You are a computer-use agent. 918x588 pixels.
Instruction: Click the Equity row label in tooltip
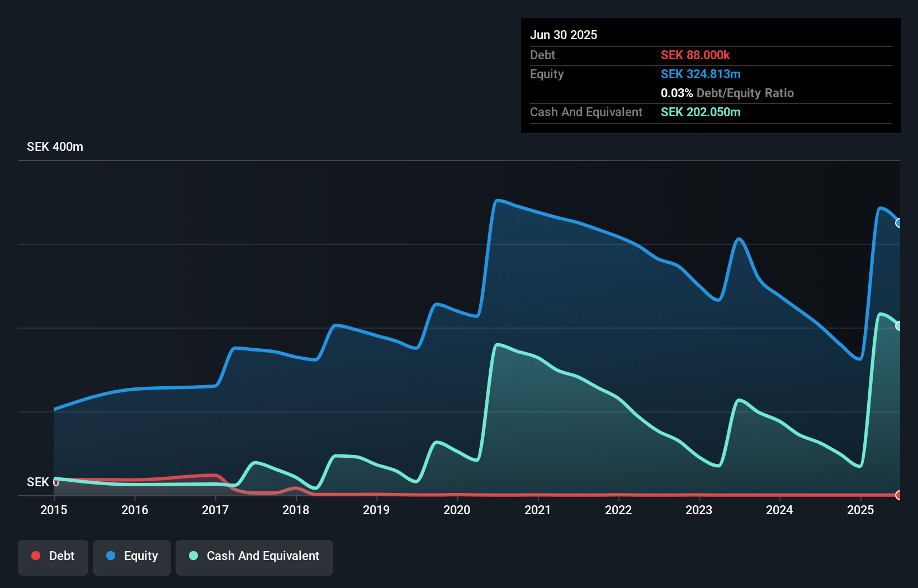pyautogui.click(x=547, y=74)
